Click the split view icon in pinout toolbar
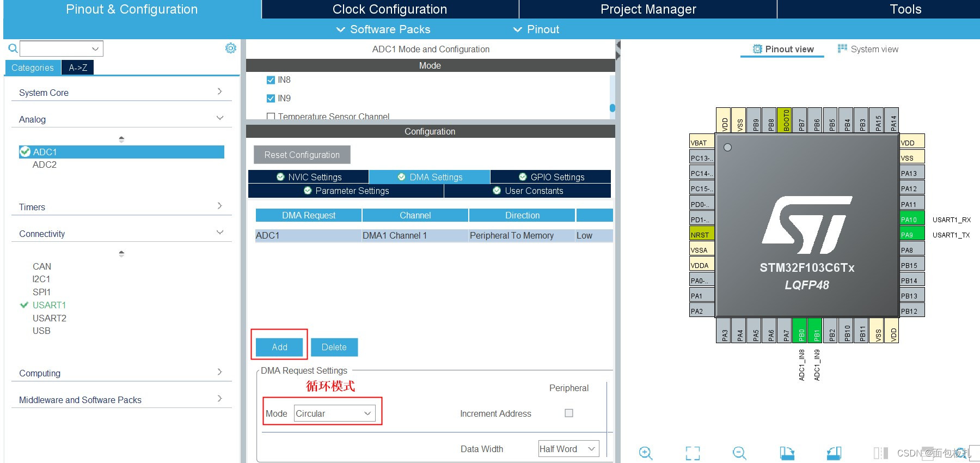Viewport: 980px width, 463px height. coord(880,453)
